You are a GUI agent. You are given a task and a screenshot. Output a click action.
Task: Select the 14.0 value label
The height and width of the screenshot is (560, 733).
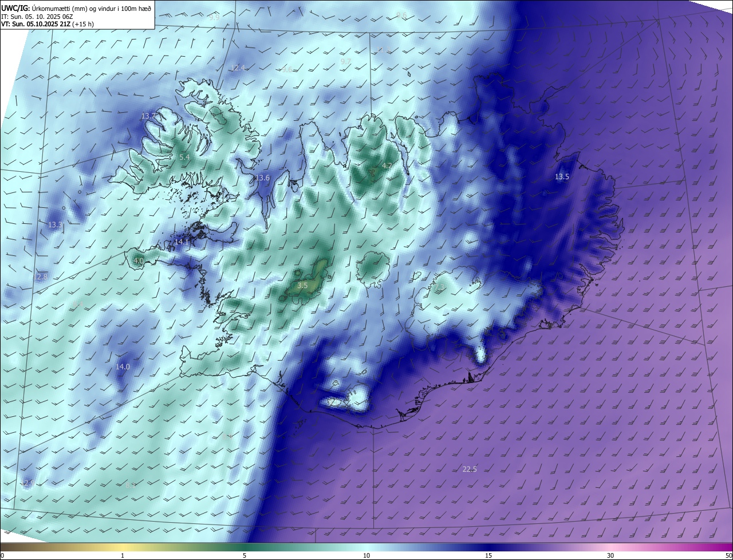[123, 366]
